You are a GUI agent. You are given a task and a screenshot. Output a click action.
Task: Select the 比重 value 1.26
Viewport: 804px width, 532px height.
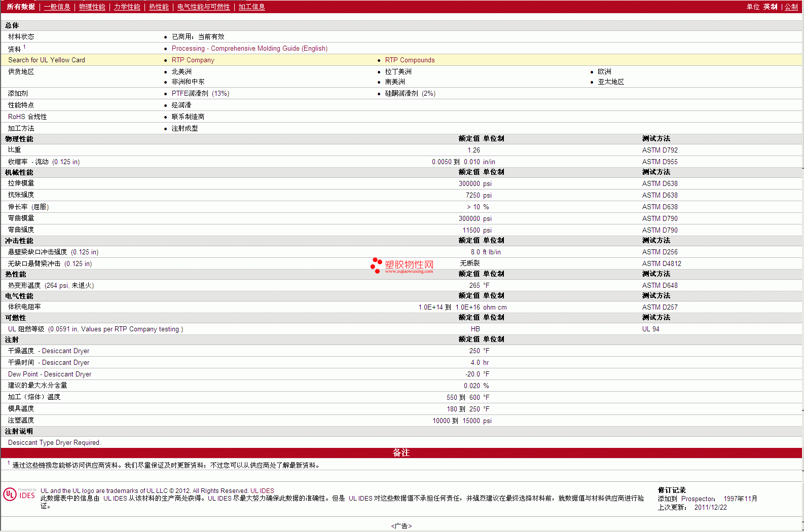coord(473,150)
